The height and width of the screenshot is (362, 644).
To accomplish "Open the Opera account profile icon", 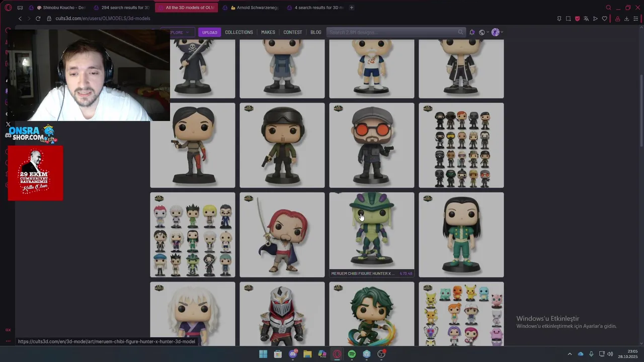I will pyautogui.click(x=617, y=19).
